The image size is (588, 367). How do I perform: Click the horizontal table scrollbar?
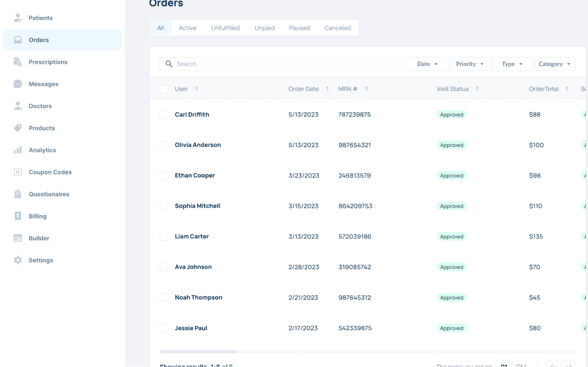(x=199, y=352)
